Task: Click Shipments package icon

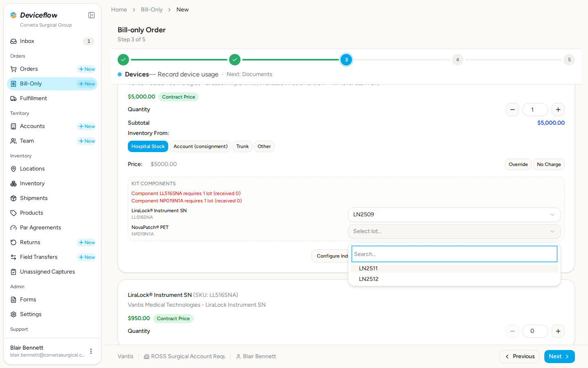Action: click(13, 198)
